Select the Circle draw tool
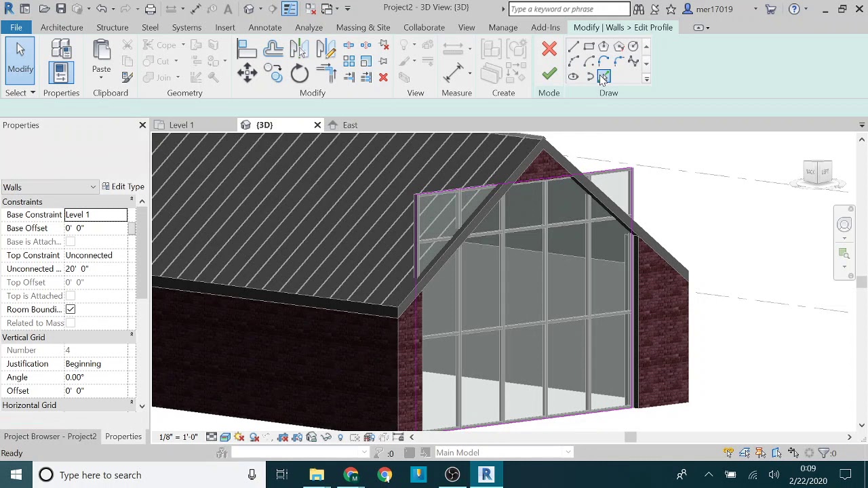Screen dimensions: 868x488 (x=633, y=46)
